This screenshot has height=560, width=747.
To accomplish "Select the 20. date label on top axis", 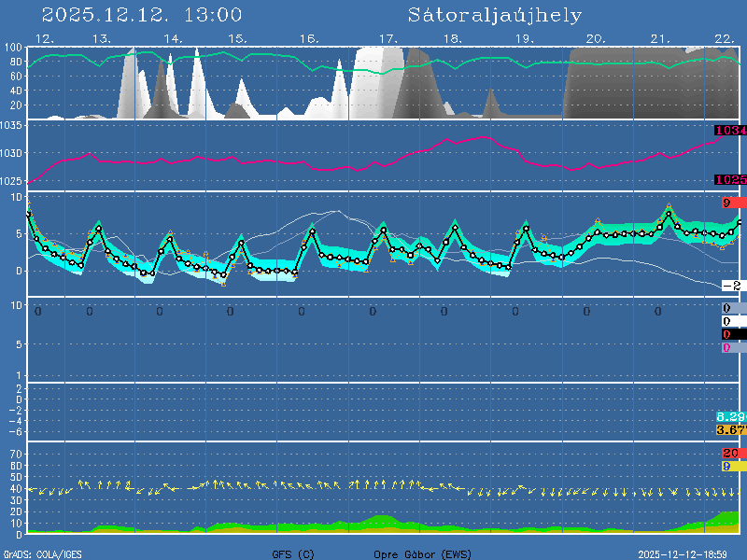I will [x=596, y=38].
